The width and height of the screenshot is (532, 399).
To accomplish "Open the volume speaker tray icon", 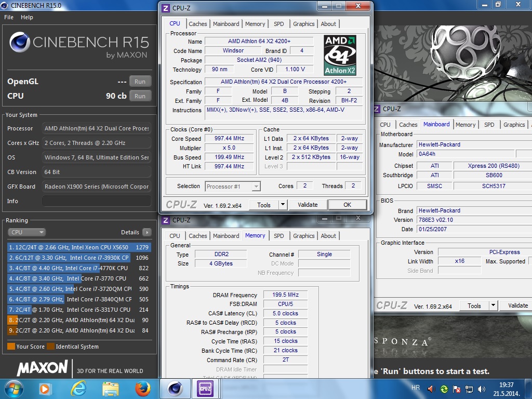I will tap(482, 389).
